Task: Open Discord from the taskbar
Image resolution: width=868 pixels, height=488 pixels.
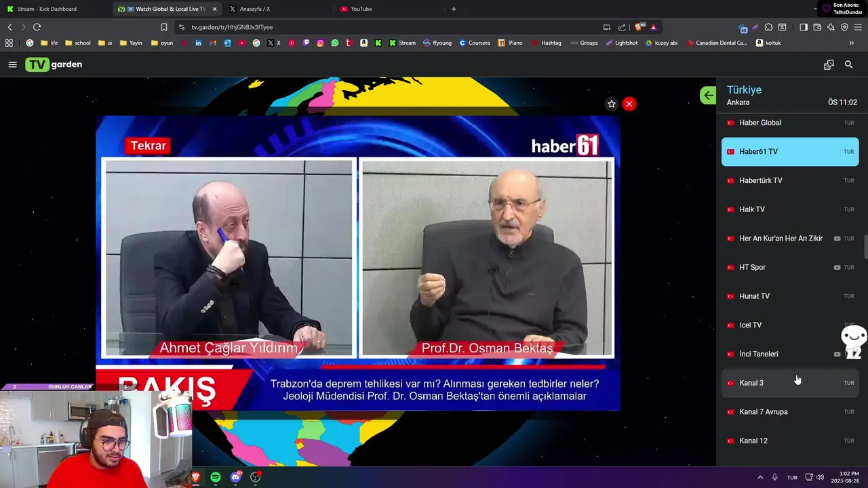Action: pyautogui.click(x=235, y=477)
